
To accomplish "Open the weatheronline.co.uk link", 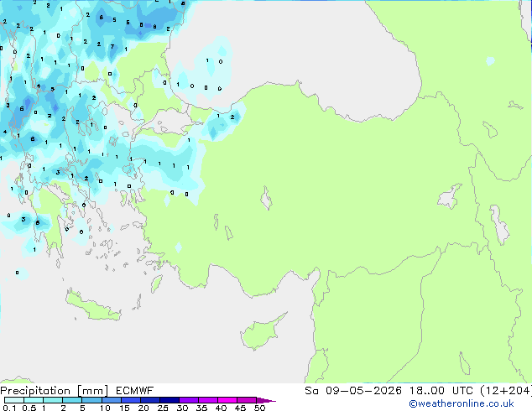I will pos(461,403).
